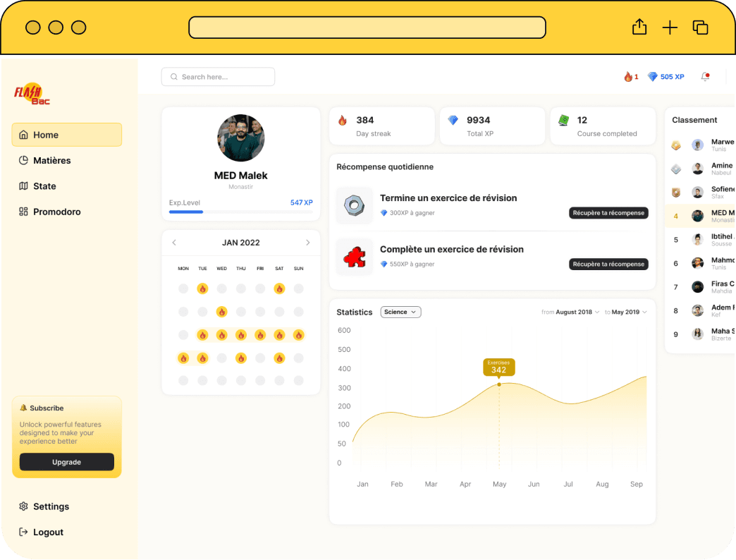Select Promodoro from the sidebar

56,212
